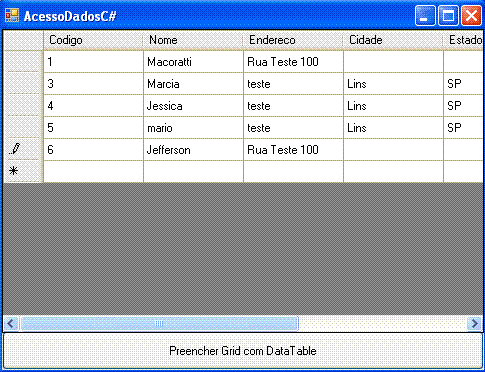Select empty Cidade cell in Jefferson row
This screenshot has width=485, height=372.
pyautogui.click(x=393, y=149)
